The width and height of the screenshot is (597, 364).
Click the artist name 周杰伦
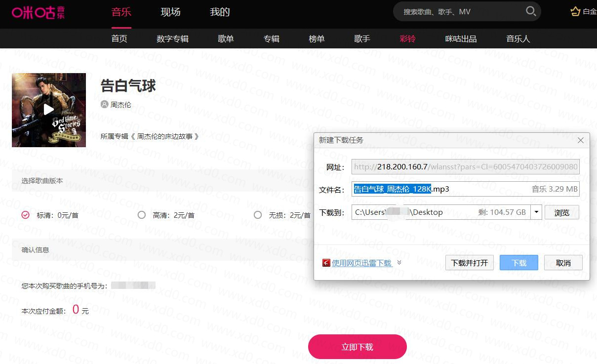(x=121, y=105)
